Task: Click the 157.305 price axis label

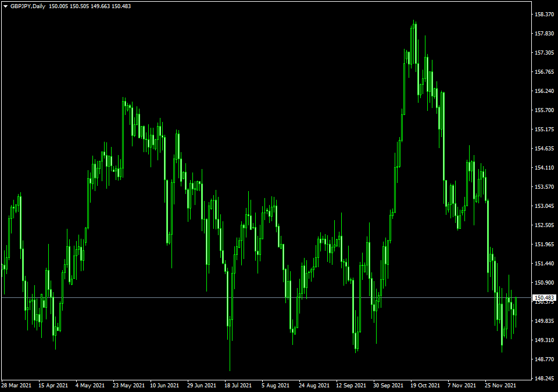Action: pos(545,53)
